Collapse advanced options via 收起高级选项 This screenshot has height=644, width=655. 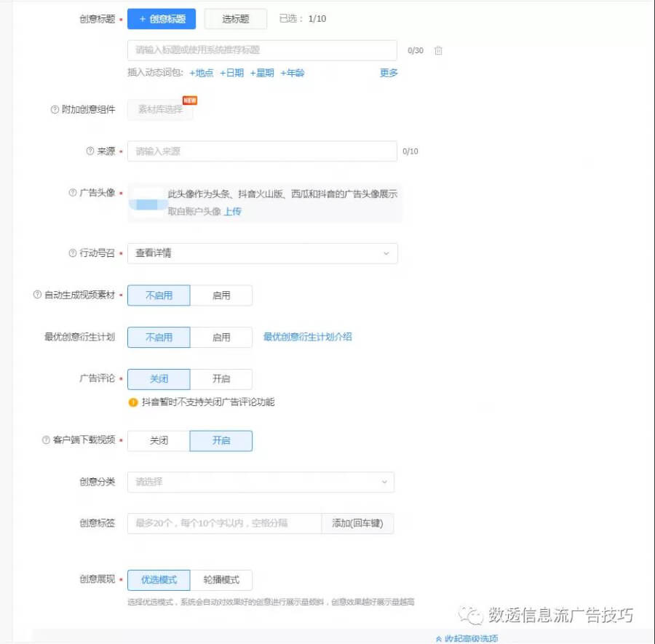tap(467, 638)
